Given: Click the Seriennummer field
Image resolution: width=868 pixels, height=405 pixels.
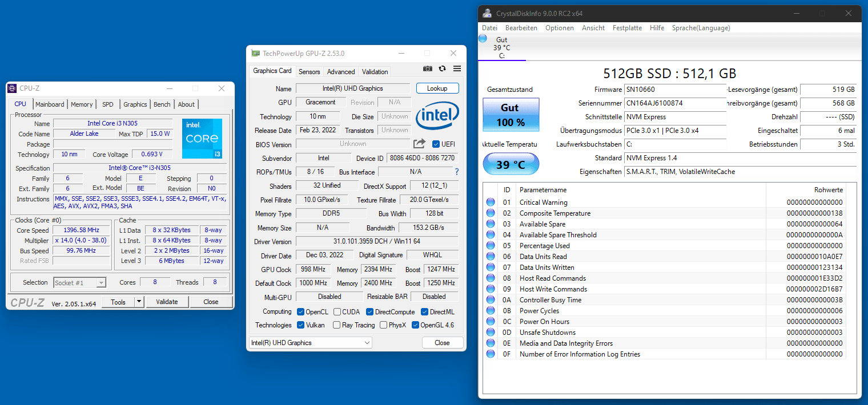Looking at the screenshot, I should coord(676,103).
